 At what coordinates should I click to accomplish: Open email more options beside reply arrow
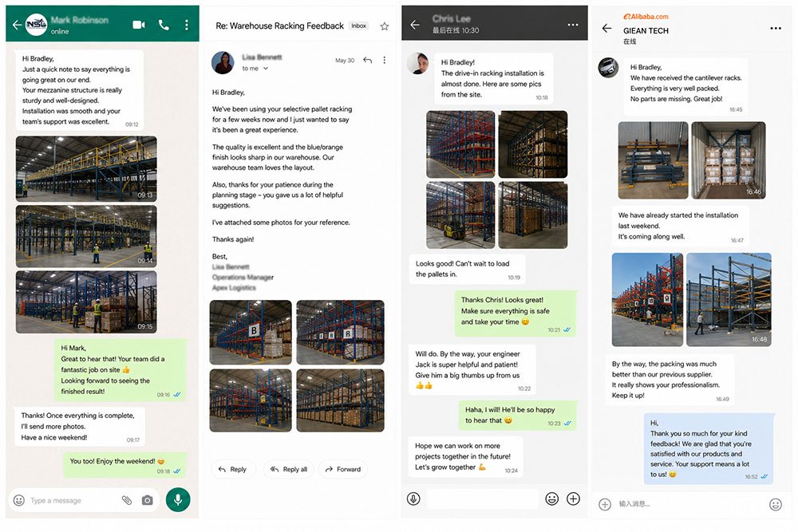tap(385, 60)
